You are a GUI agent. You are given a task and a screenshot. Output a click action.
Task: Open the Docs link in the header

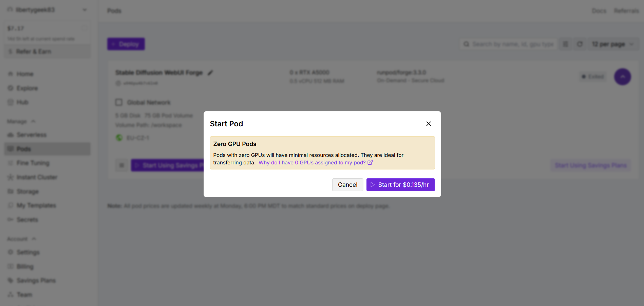pos(599,11)
